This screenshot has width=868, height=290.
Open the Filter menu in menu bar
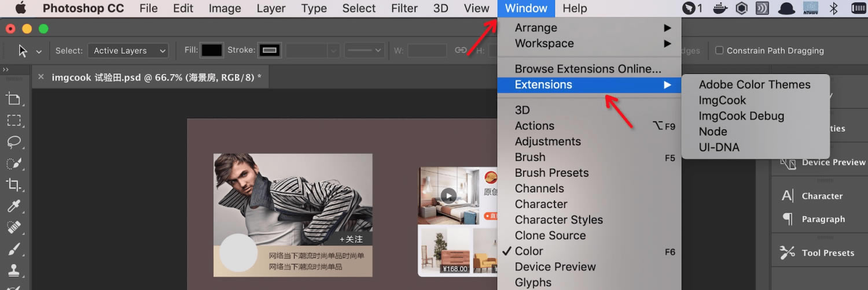[404, 8]
